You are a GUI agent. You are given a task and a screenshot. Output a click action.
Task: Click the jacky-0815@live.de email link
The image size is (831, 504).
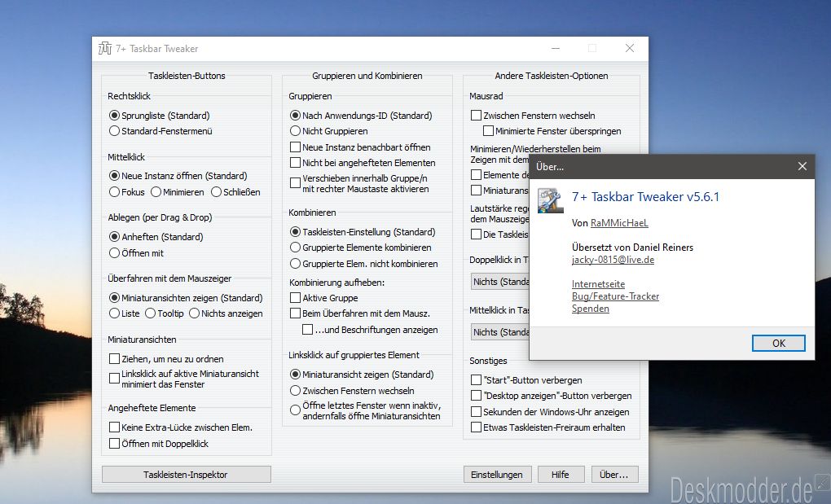613,260
